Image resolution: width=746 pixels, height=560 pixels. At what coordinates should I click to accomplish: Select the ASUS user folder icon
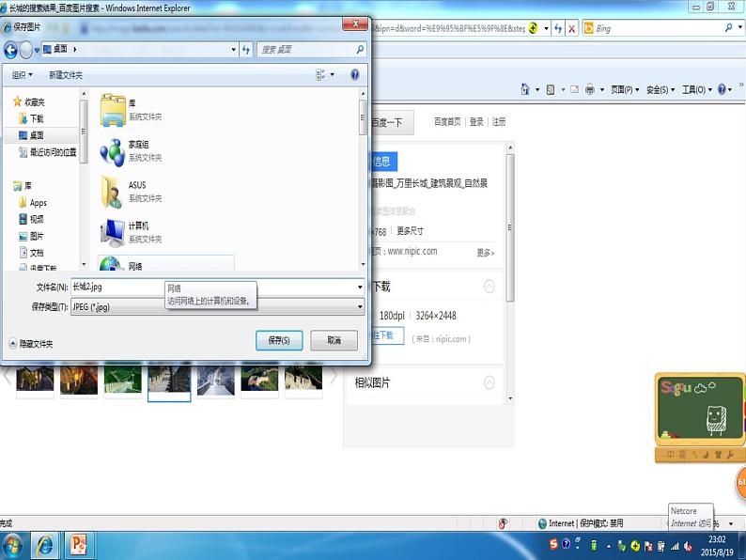pyautogui.click(x=113, y=192)
